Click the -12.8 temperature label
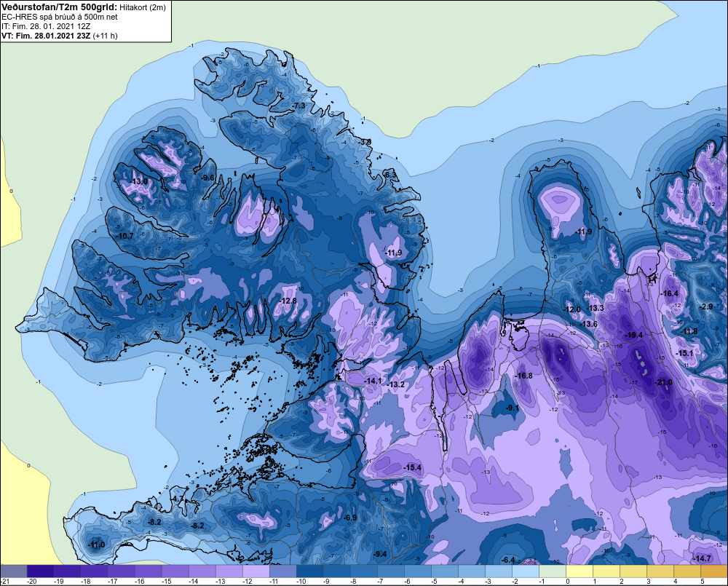The image size is (728, 586). 288,301
